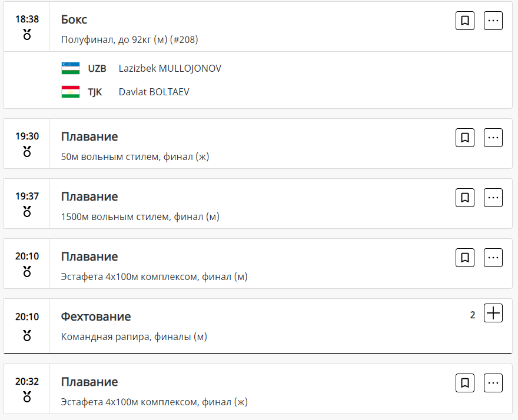Click the medal icon under 18:38
Viewport: 518px width, 420px height.
click(x=27, y=35)
